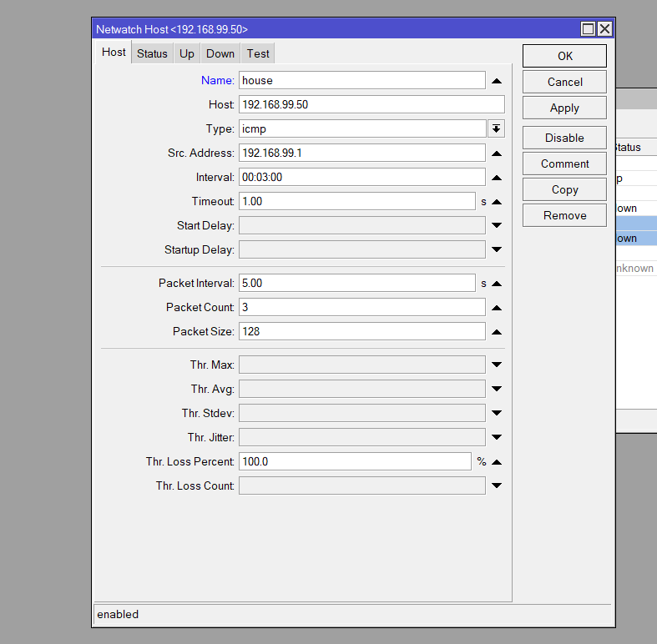Expand the Thr. Max field
Image resolution: width=657 pixels, height=644 pixels.
pos(497,365)
